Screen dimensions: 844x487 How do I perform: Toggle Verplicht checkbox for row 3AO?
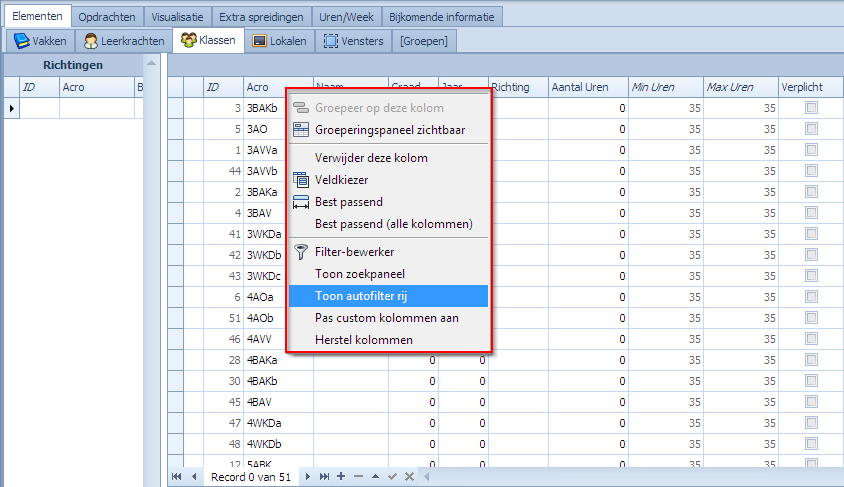pyautogui.click(x=811, y=129)
